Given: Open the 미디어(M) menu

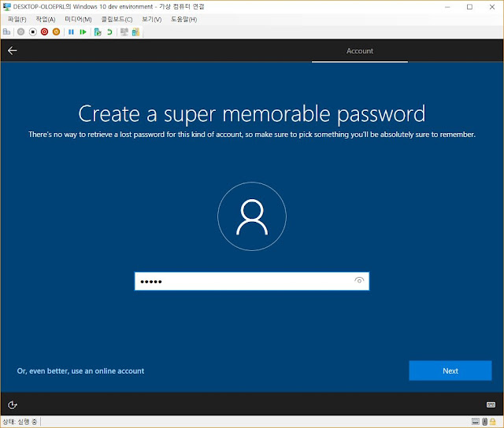Looking at the screenshot, I should coord(78,19).
